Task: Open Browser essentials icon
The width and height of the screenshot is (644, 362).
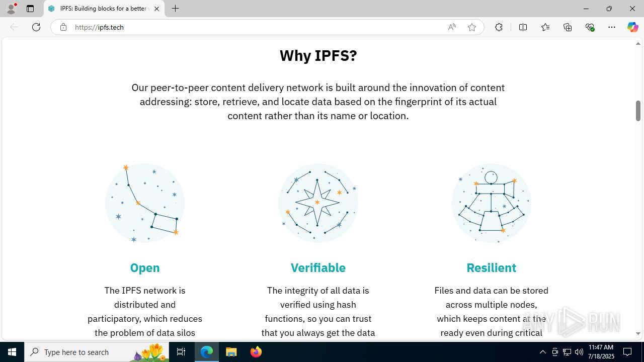Action: 590,27
